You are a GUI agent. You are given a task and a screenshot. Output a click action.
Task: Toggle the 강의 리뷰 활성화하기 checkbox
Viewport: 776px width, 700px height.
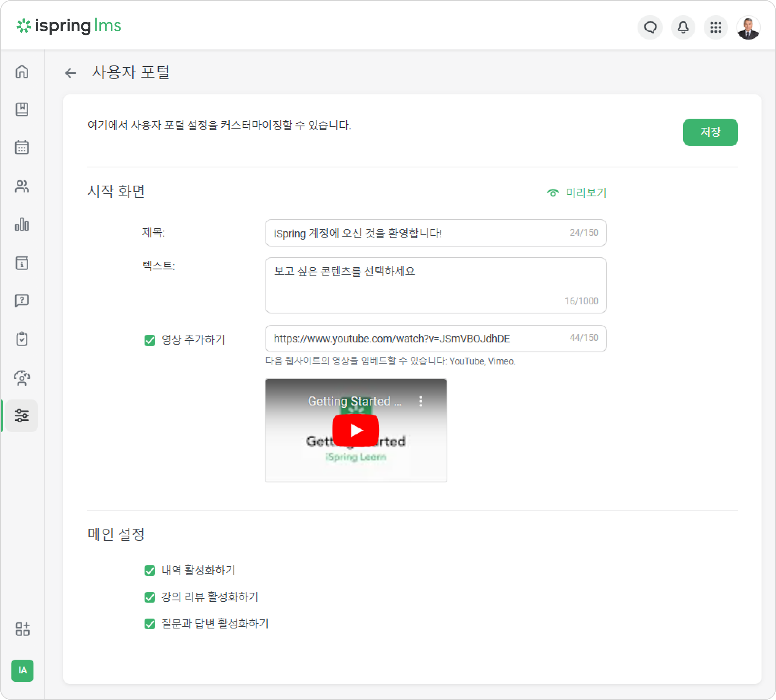click(150, 597)
